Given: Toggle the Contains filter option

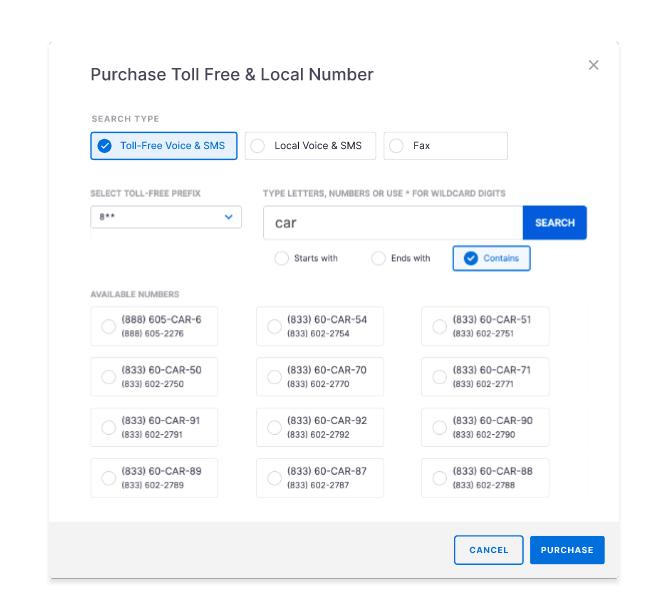Looking at the screenshot, I should [x=492, y=258].
